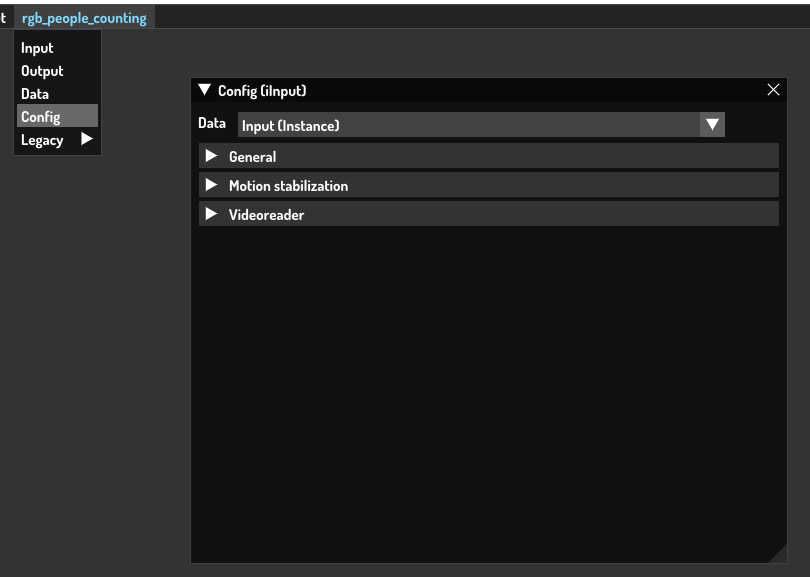810x577 pixels.
Task: Select the rgb_people_counting tab
Action: (84, 18)
